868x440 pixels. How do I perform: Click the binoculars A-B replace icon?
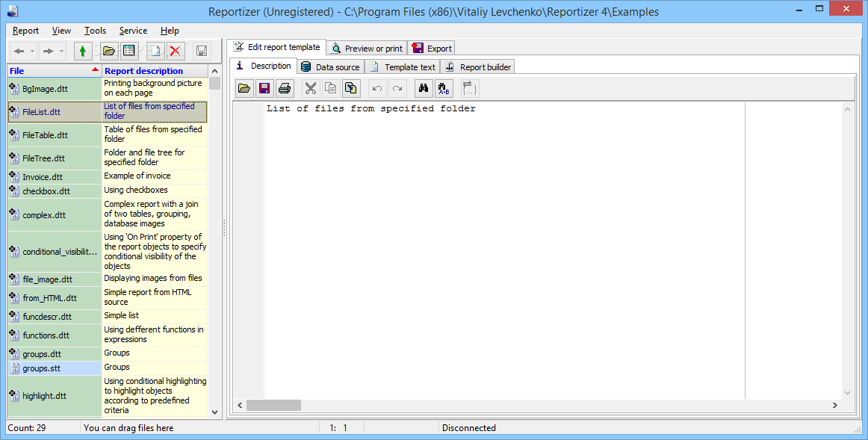point(444,88)
